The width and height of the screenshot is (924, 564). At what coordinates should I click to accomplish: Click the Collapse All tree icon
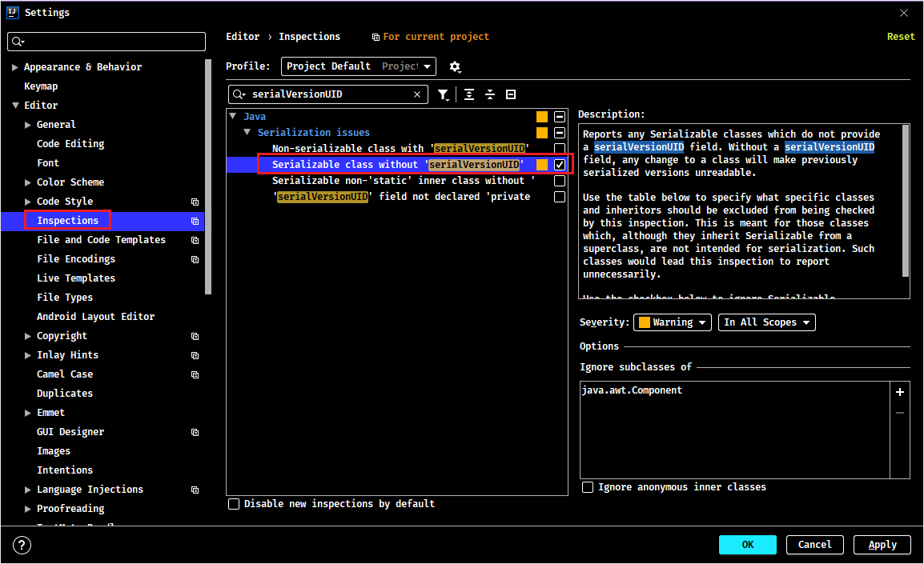[x=490, y=94]
